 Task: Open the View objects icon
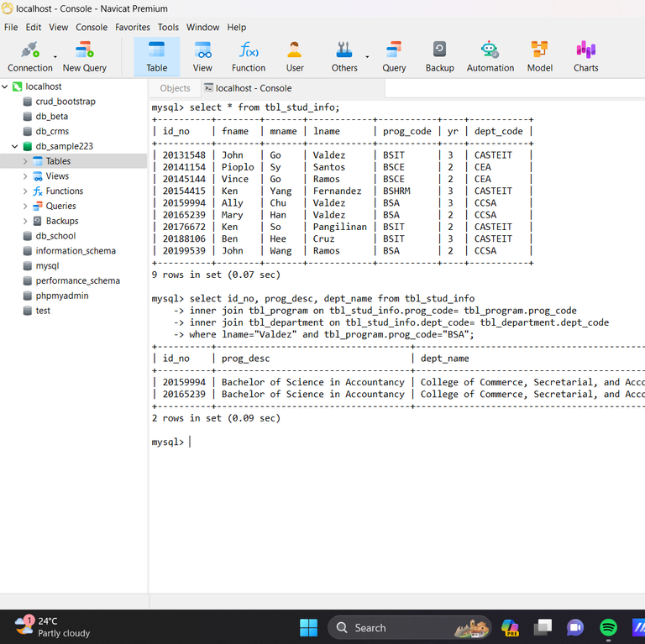(202, 56)
